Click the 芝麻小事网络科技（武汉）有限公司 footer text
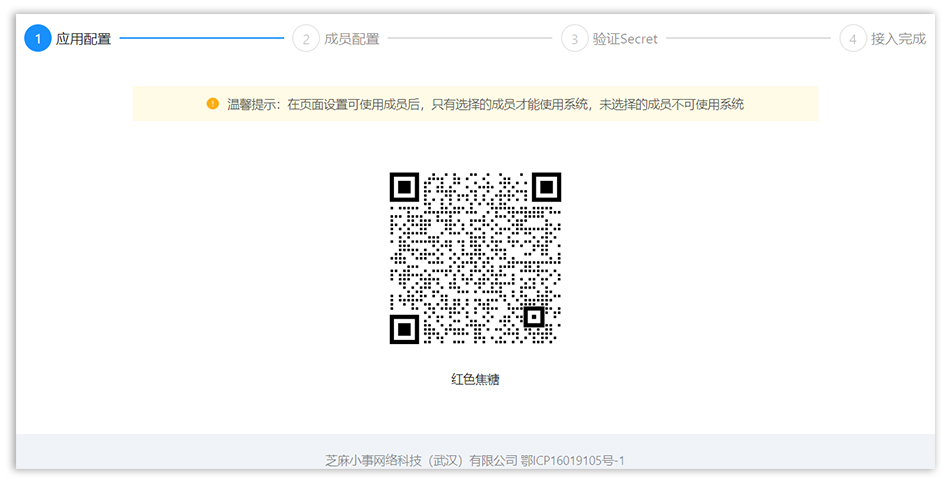Screen dimensions: 950x482 422,461
